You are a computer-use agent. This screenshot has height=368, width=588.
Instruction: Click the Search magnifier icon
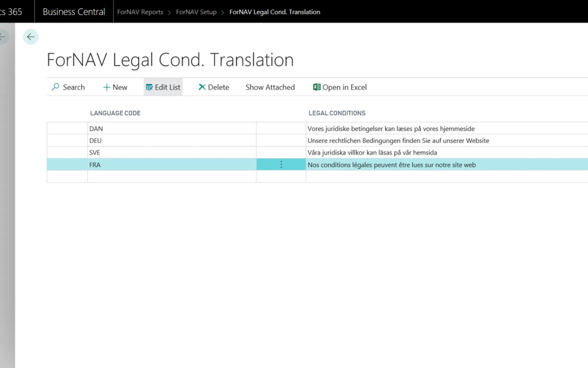(x=55, y=87)
